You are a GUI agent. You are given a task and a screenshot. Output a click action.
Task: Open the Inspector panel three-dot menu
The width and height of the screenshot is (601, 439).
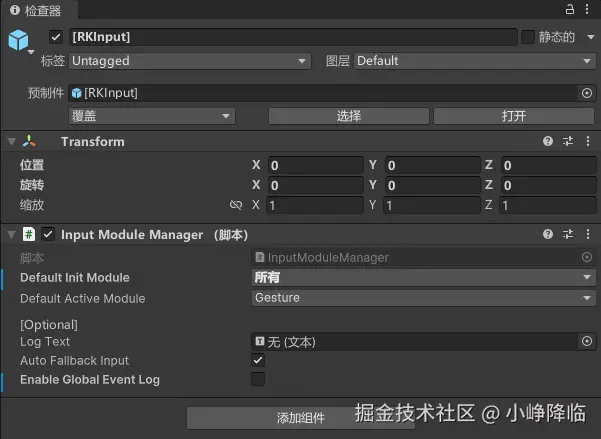[588, 9]
